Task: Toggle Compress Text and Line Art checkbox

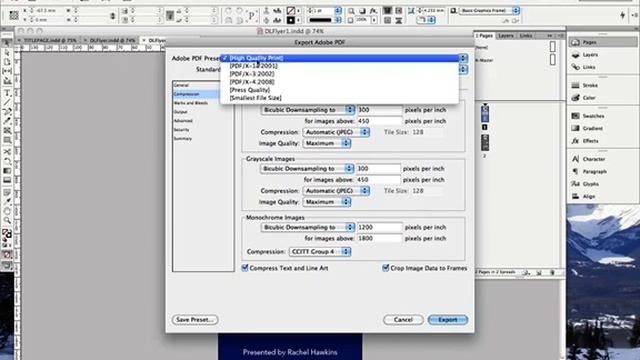Action: point(245,268)
